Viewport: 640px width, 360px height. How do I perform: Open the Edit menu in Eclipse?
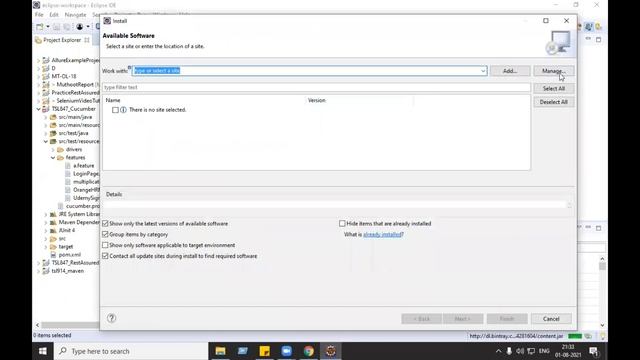pyautogui.click(x=54, y=15)
